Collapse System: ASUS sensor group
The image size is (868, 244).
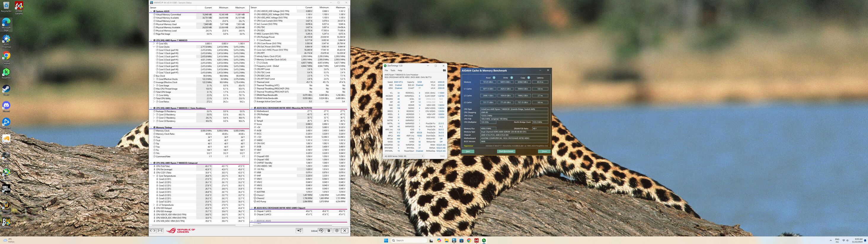coord(151,11)
